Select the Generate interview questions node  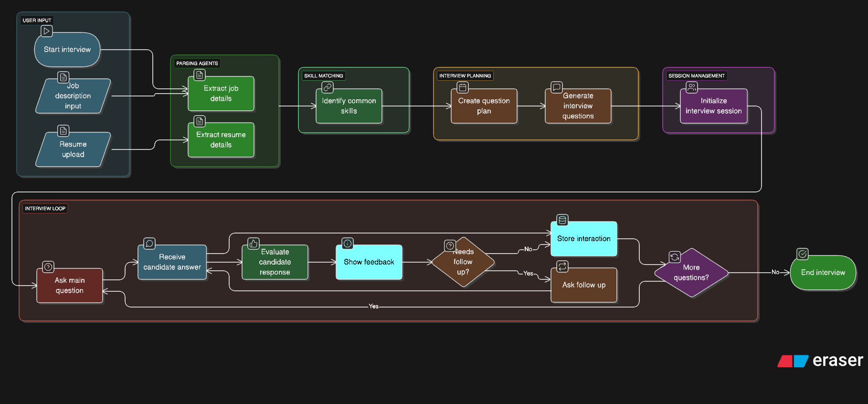pyautogui.click(x=578, y=106)
